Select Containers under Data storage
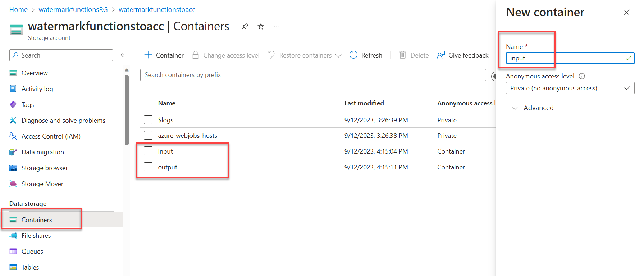 click(x=37, y=220)
